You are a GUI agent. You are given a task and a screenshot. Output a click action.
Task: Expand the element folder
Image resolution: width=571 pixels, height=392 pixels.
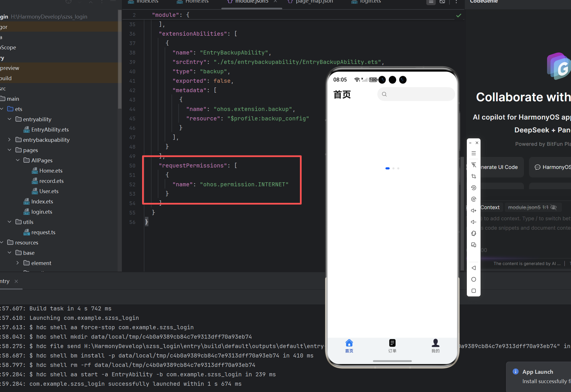click(18, 263)
